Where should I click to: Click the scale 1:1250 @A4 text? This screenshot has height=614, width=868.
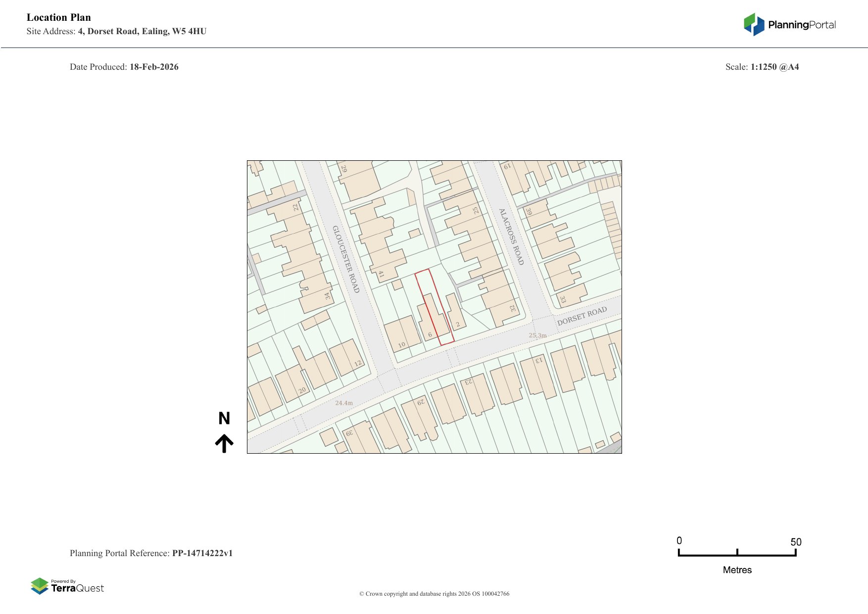pyautogui.click(x=774, y=67)
